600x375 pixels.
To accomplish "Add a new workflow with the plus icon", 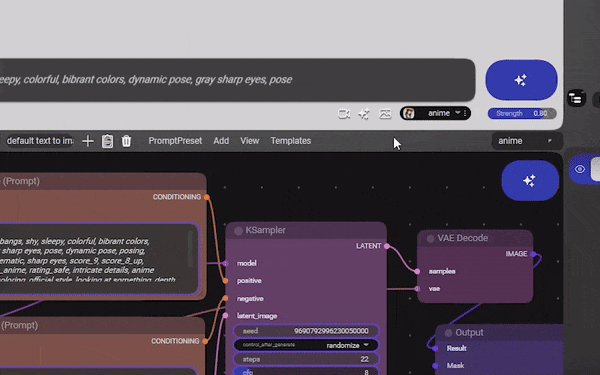I will [88, 141].
